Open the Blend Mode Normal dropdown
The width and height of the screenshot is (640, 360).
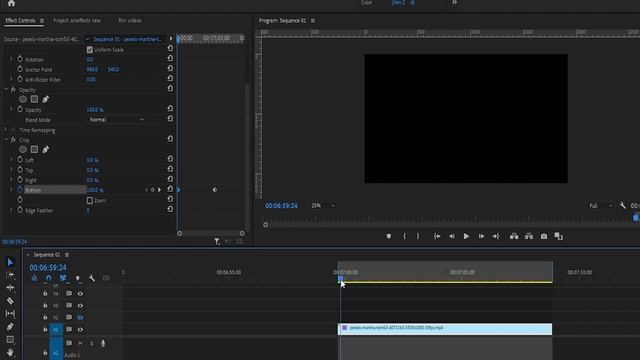116,120
